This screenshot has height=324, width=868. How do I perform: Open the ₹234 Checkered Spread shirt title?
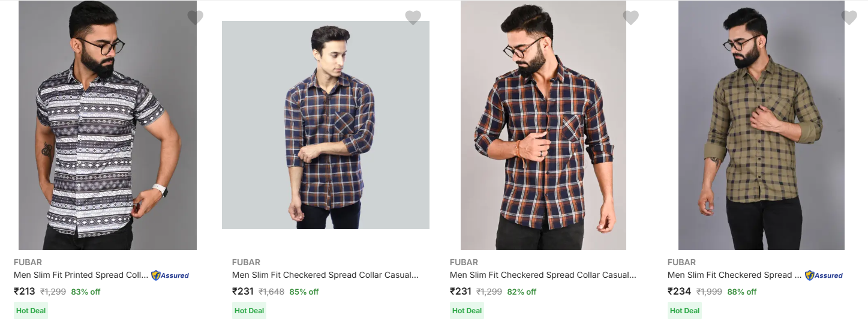click(x=734, y=275)
